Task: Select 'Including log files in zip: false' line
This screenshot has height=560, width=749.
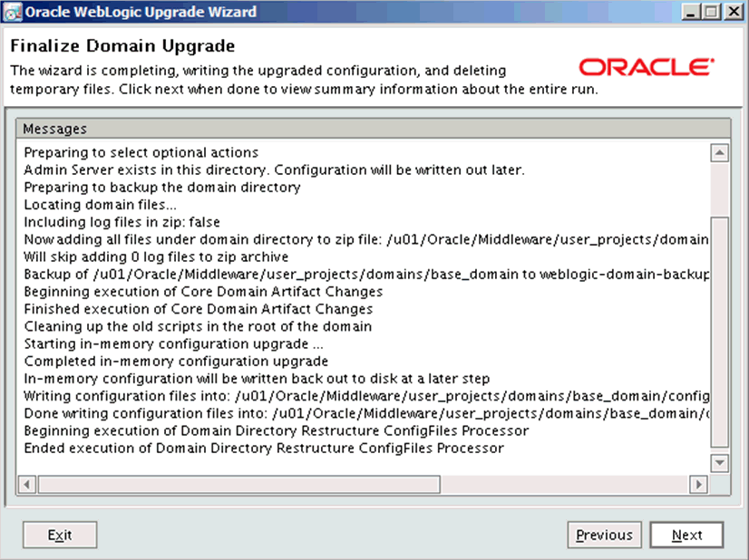Action: [x=122, y=222]
